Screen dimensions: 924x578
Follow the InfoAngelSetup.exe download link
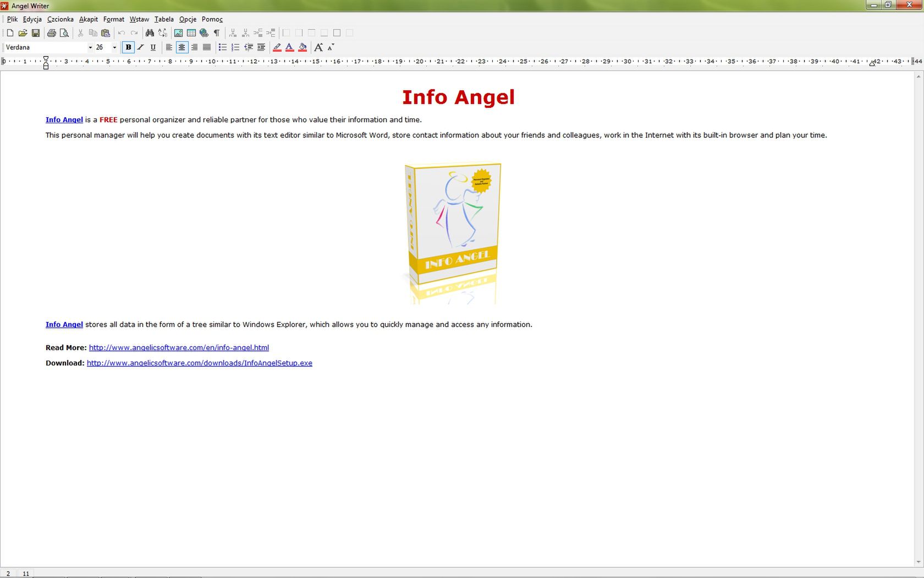(x=199, y=363)
